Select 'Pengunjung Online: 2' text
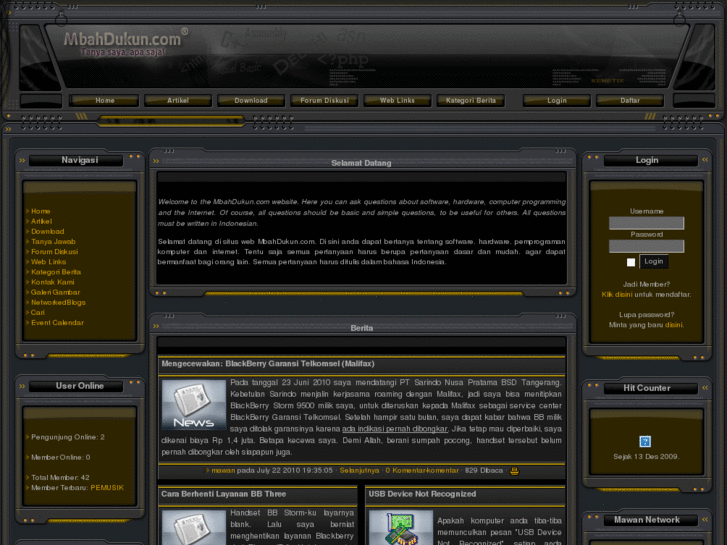 [x=68, y=437]
